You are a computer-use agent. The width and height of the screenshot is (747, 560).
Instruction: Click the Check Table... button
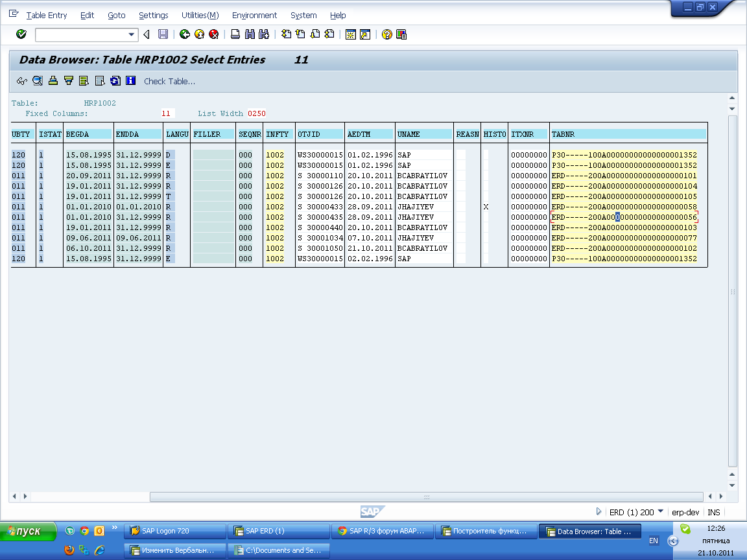click(x=170, y=82)
